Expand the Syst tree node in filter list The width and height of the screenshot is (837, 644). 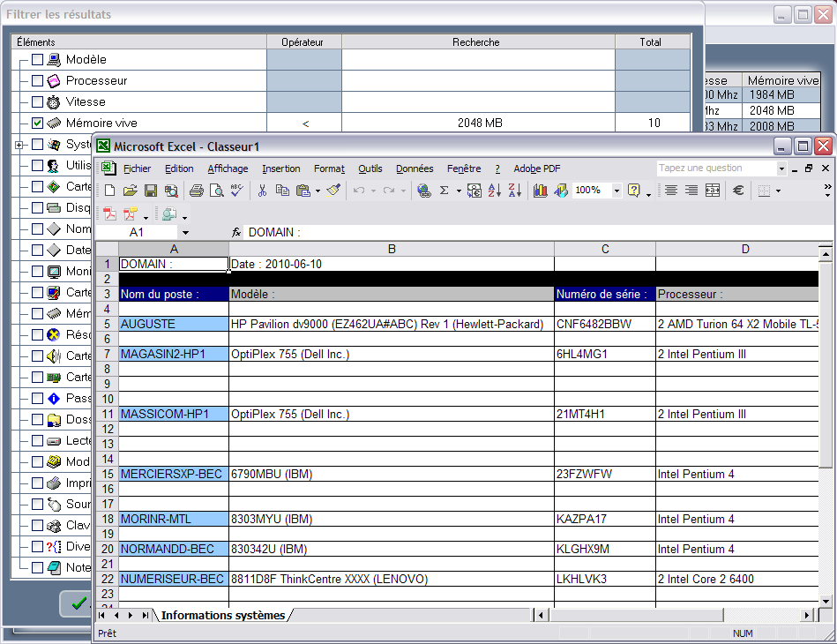19,145
